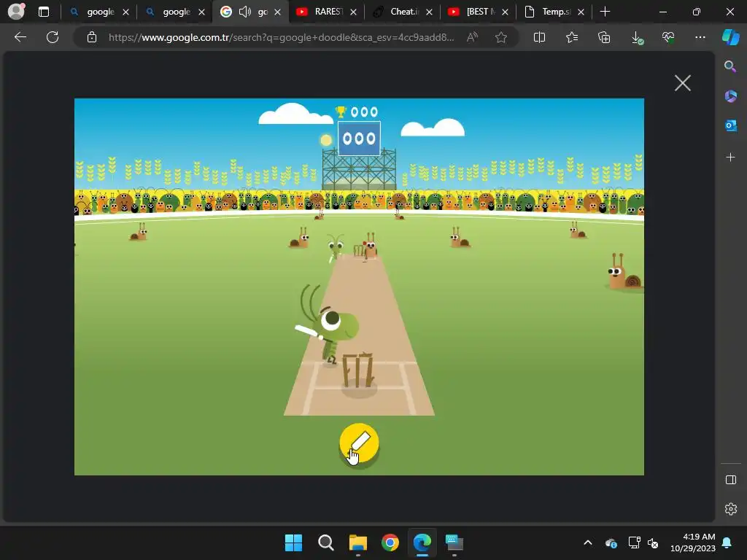The width and height of the screenshot is (747, 560).
Task: Open the Windows Start menu
Action: click(293, 542)
